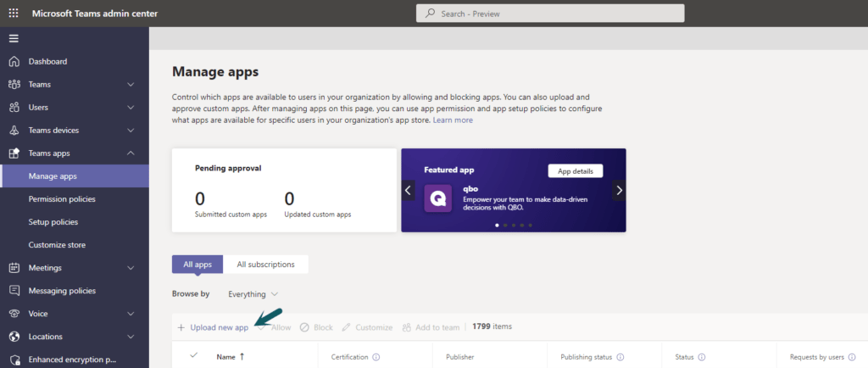Click the Voice phone icon
This screenshot has width=868, height=368.
14,314
